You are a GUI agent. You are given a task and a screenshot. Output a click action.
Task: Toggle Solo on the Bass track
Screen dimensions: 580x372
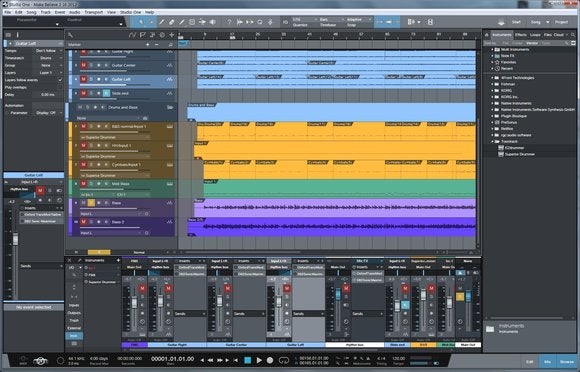pos(91,203)
